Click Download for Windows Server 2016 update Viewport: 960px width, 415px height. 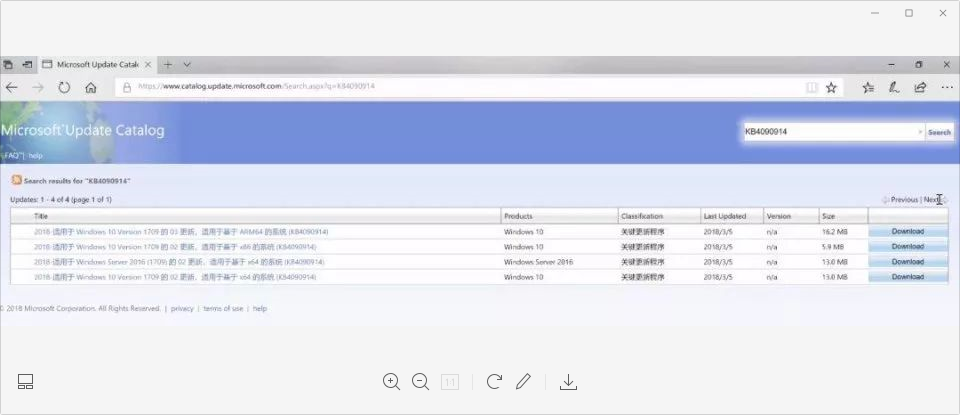point(907,261)
